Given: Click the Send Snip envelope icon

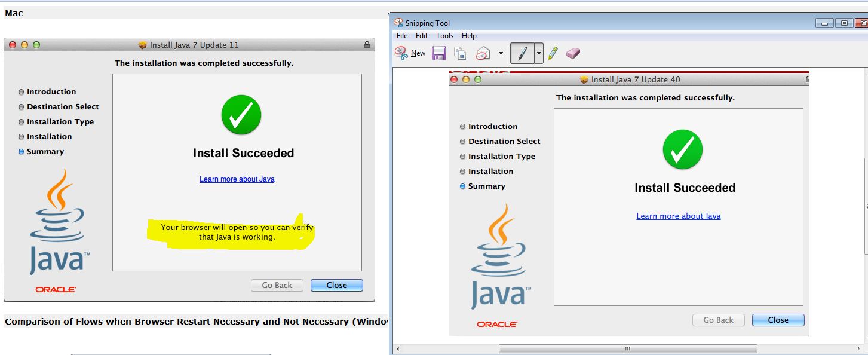Looking at the screenshot, I should (483, 53).
